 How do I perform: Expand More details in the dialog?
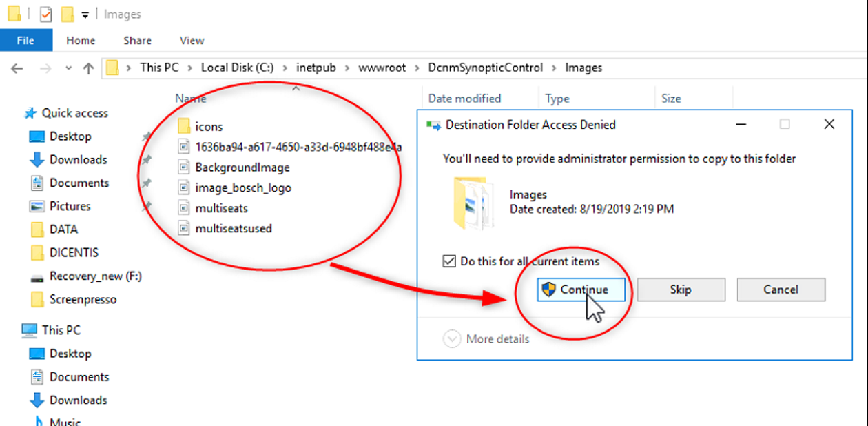(x=487, y=339)
